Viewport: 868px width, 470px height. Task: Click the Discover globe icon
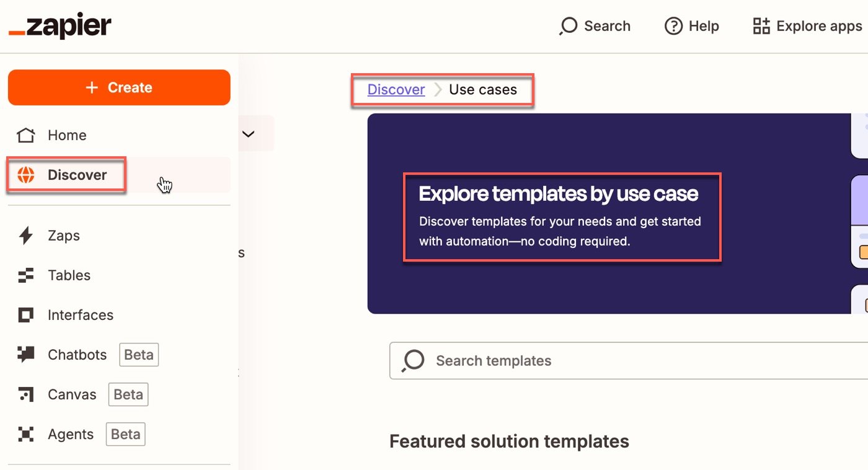25,175
